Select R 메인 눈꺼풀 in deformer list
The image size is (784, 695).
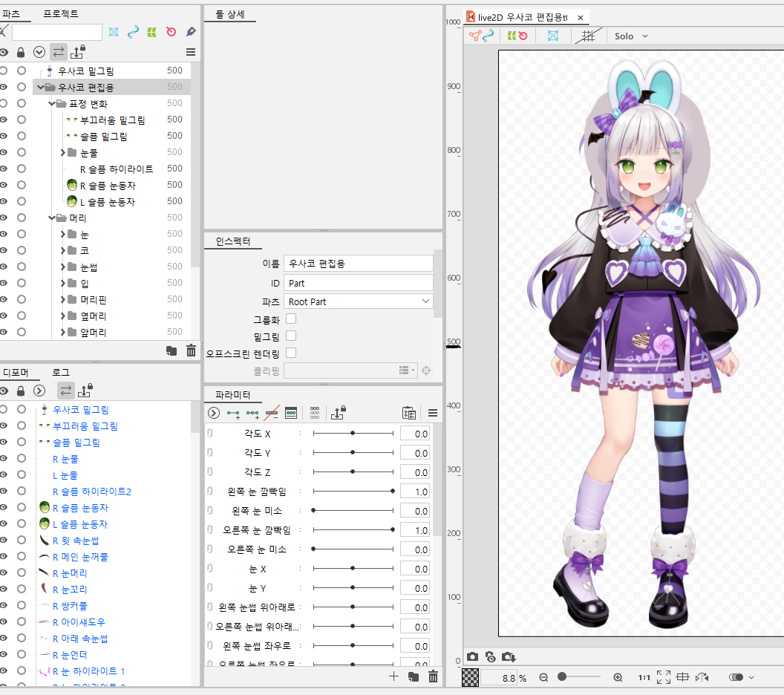[80, 556]
